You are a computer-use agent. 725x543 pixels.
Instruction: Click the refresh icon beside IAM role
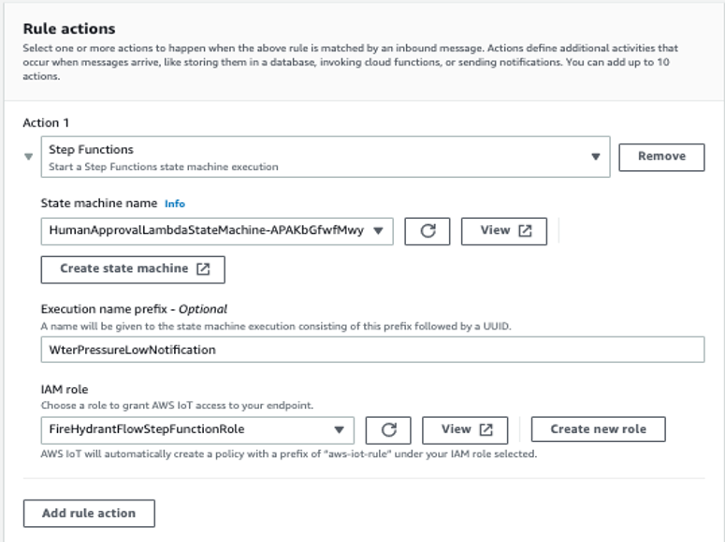(389, 429)
